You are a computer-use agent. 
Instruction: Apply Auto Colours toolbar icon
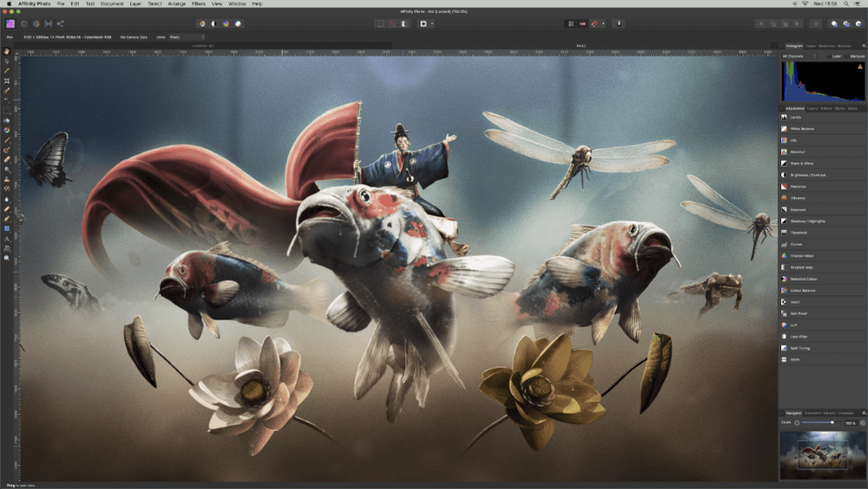226,23
